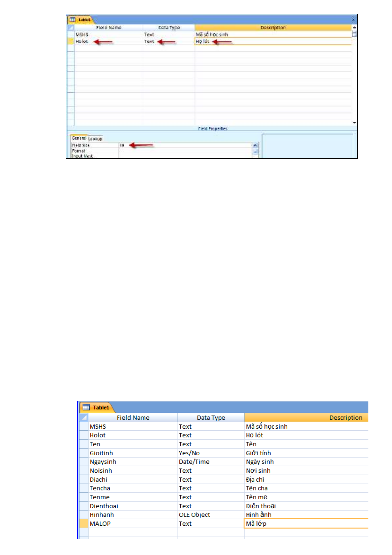Click the description cell reading Địa chỉ
Viewport: 392px width, 555px height.
[306, 480]
